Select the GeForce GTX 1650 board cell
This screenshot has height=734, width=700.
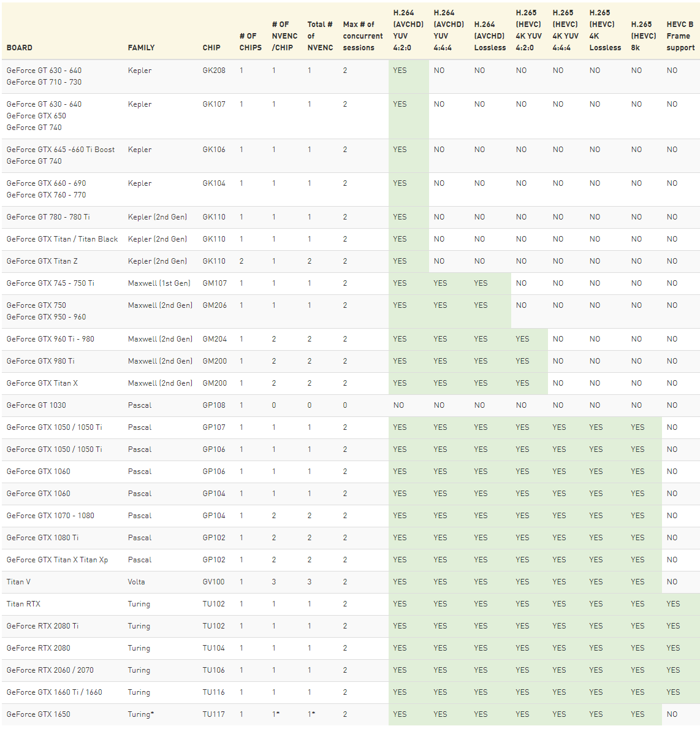click(38, 714)
